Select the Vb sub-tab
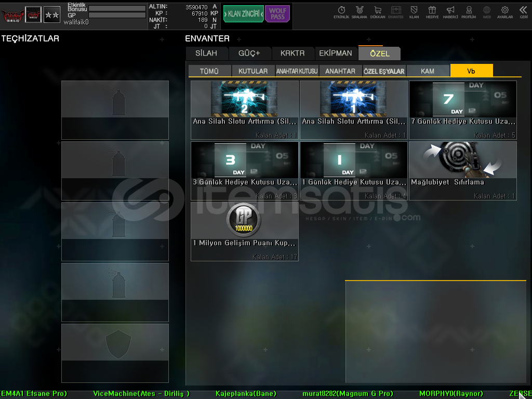This screenshot has height=399, width=532. (471, 71)
